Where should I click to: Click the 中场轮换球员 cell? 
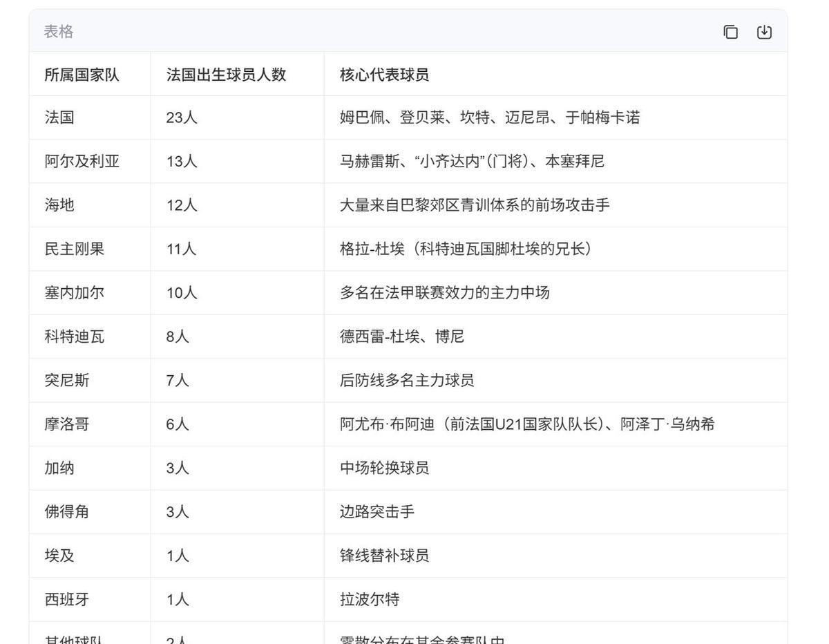tap(555, 468)
